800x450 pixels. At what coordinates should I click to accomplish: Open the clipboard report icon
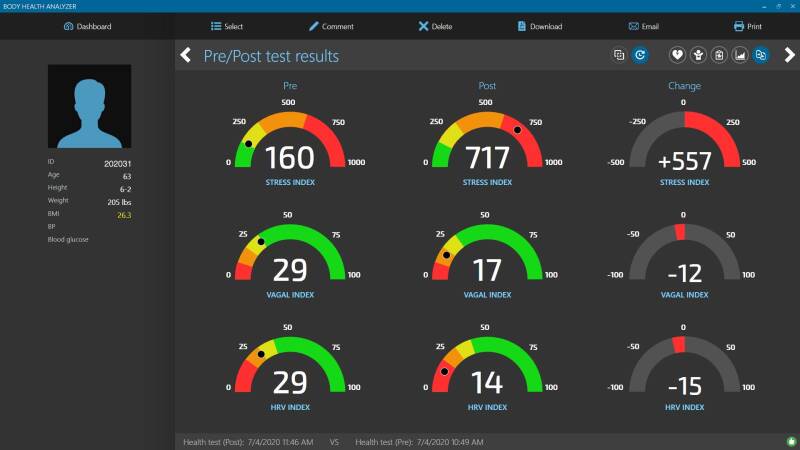coord(719,55)
